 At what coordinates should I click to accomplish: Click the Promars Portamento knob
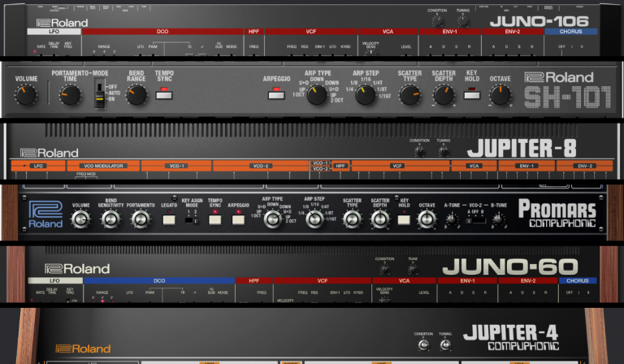(x=141, y=219)
